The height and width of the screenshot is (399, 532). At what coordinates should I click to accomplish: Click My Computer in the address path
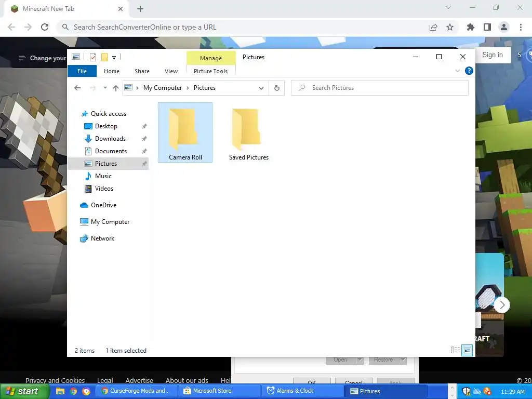pos(163,88)
